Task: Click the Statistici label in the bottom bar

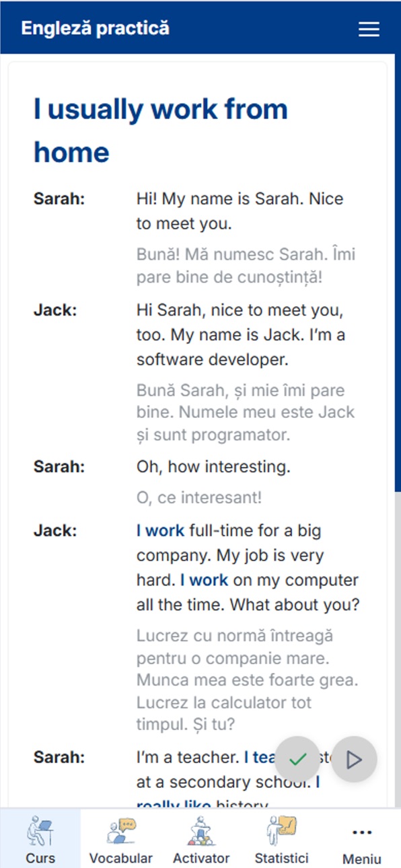Action: pyautogui.click(x=281, y=858)
